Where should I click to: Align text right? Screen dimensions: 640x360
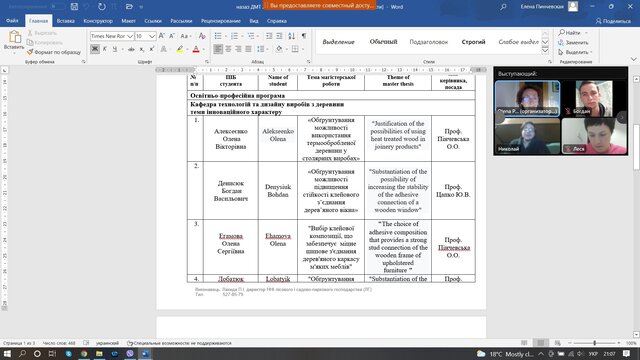(x=238, y=49)
